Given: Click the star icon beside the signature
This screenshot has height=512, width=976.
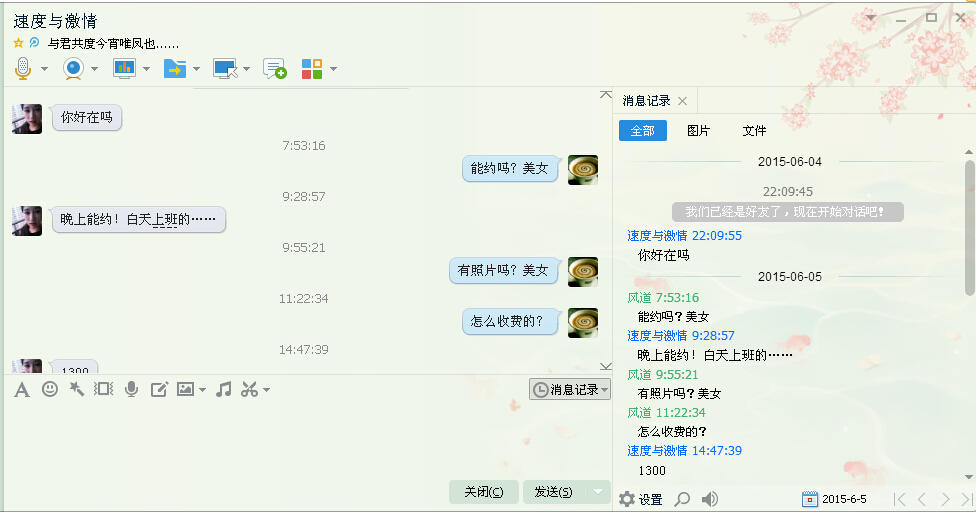Looking at the screenshot, I should [18, 43].
